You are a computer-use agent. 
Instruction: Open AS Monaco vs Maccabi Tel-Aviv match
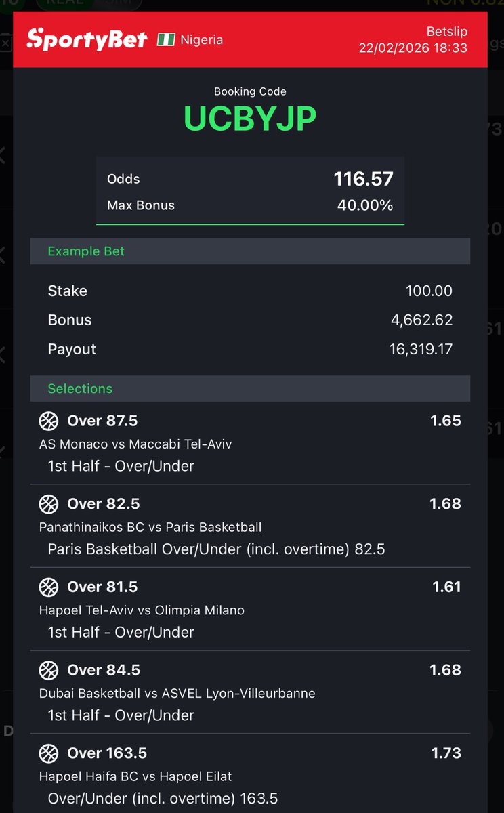[135, 444]
